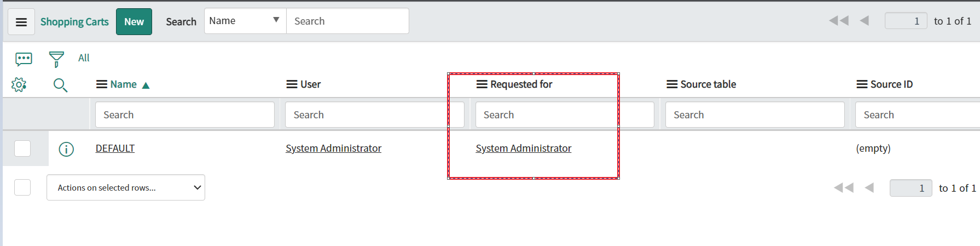Open Source table column menu icon
The width and height of the screenshot is (980, 246).
click(672, 84)
